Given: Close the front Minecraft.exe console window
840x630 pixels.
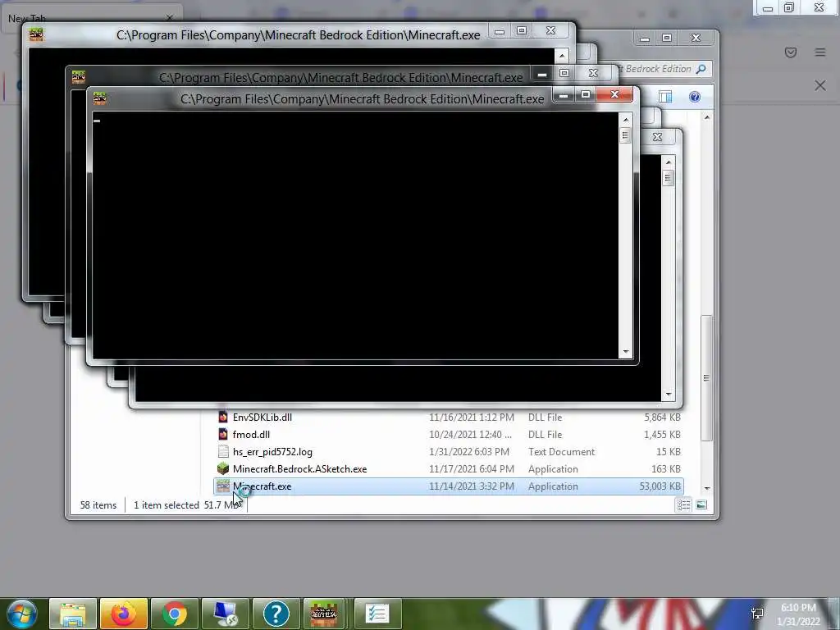Looking at the screenshot, I should point(615,95).
